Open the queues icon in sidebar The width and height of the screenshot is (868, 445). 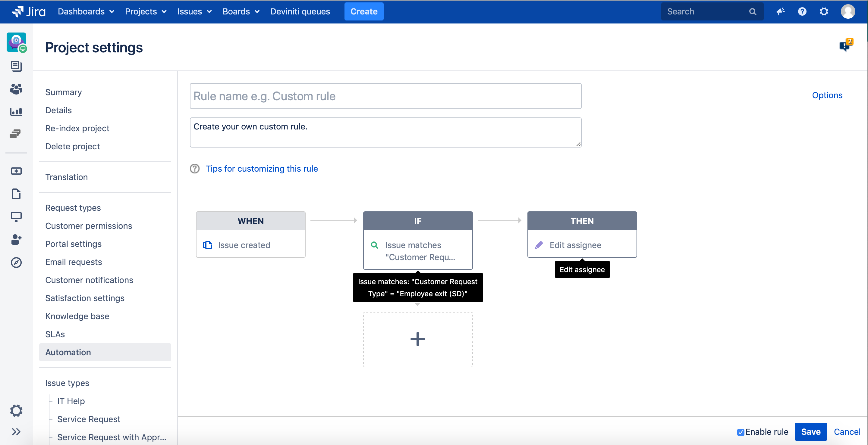coord(16,66)
